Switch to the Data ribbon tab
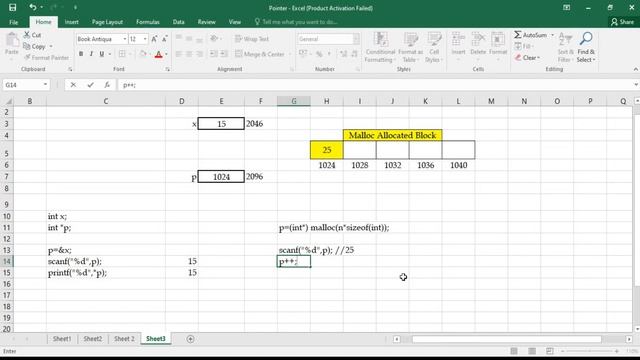640x360 pixels. [x=178, y=22]
